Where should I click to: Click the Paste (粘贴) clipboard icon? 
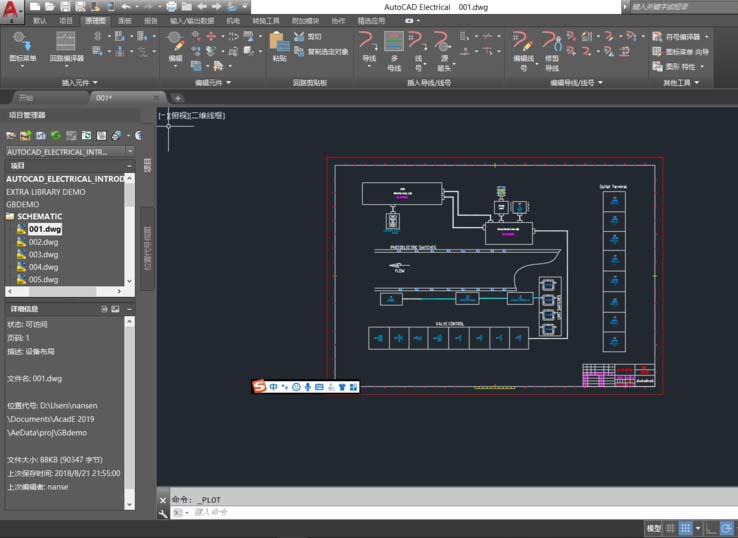279,47
